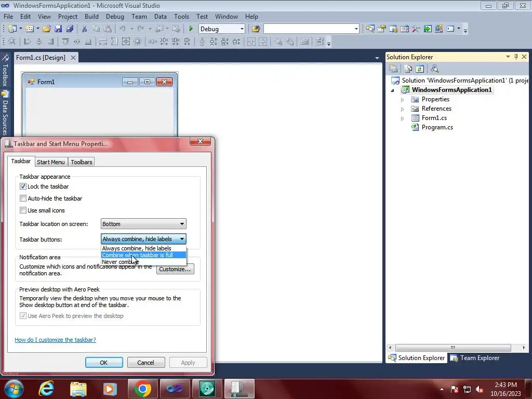Screen dimensions: 532x399
Task: Click the Customize... notification area button
Action: tap(175, 269)
